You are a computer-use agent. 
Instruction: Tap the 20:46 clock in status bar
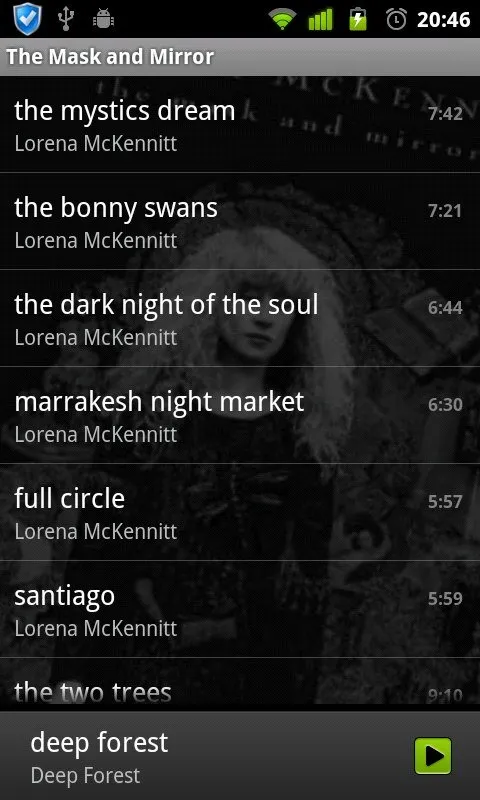coord(443,19)
